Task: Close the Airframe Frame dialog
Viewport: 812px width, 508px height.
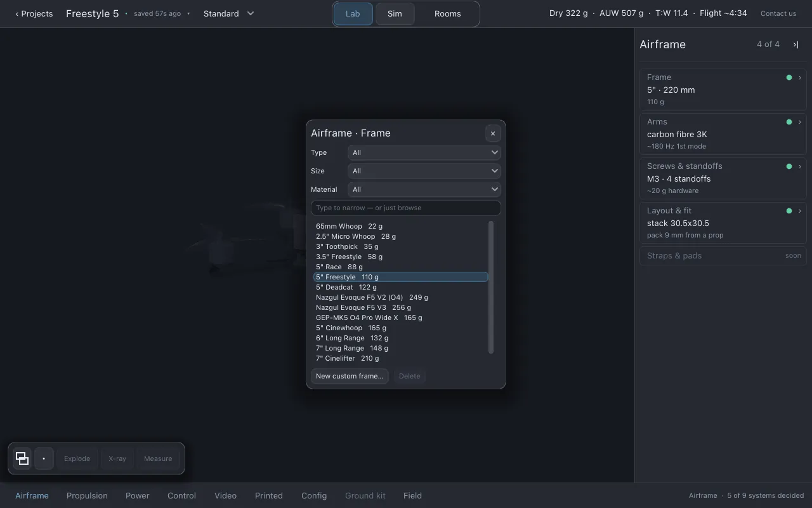Action: [x=493, y=133]
